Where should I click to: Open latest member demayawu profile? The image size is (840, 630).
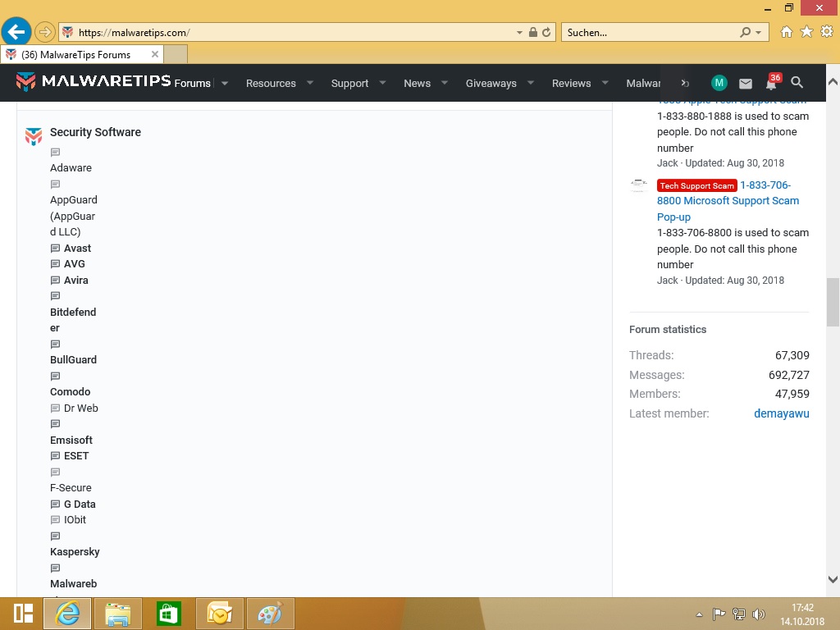781,413
